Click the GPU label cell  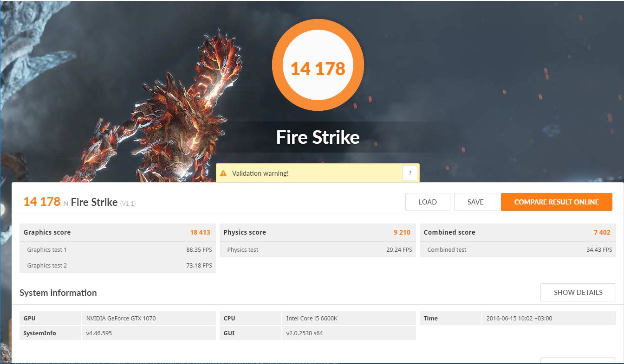point(50,318)
